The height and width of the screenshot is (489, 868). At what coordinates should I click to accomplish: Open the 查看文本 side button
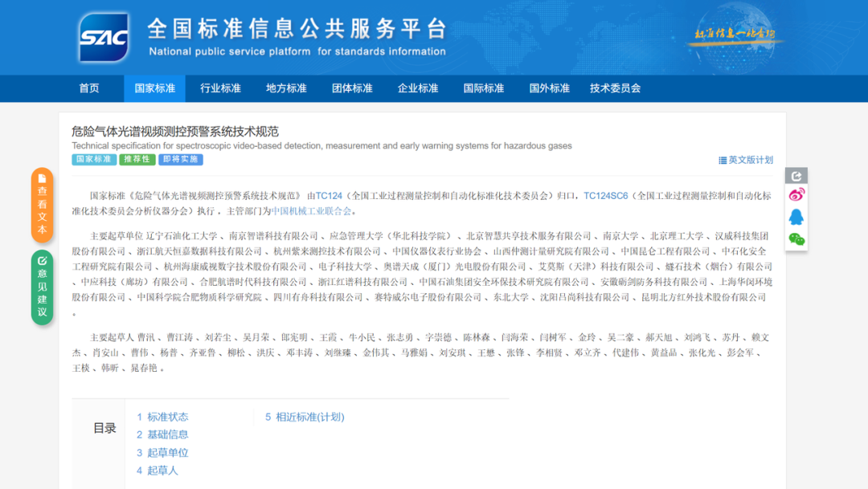pyautogui.click(x=42, y=205)
